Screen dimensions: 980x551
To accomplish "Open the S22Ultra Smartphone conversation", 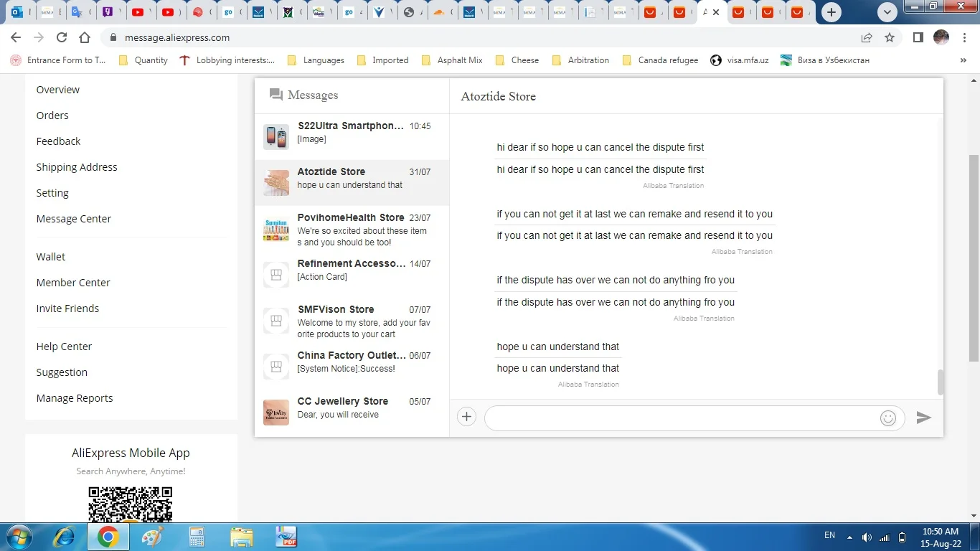I will pyautogui.click(x=352, y=137).
